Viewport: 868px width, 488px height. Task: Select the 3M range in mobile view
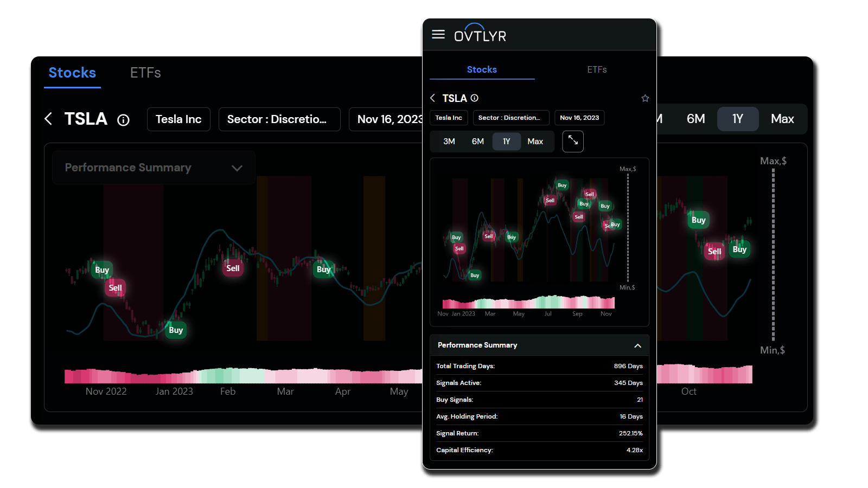click(449, 142)
